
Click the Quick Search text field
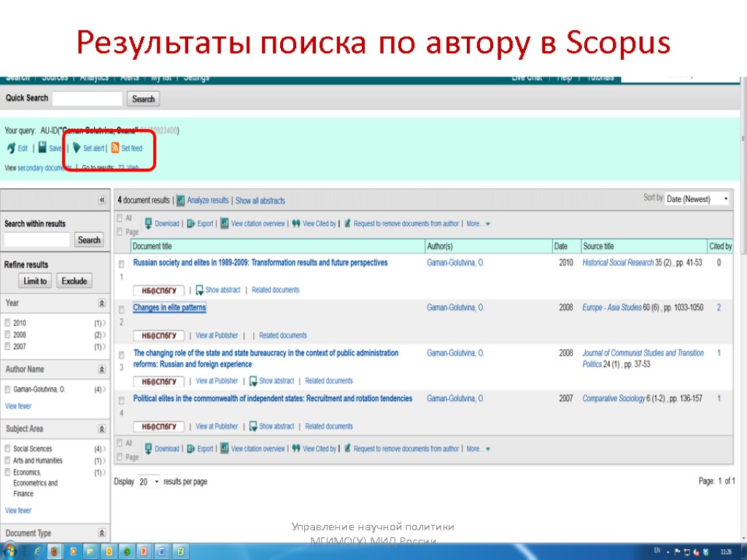pos(88,98)
